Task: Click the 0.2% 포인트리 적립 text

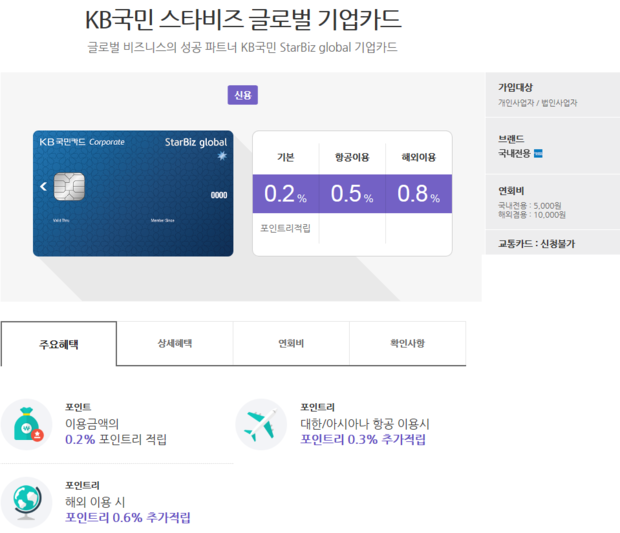Action: [116, 439]
